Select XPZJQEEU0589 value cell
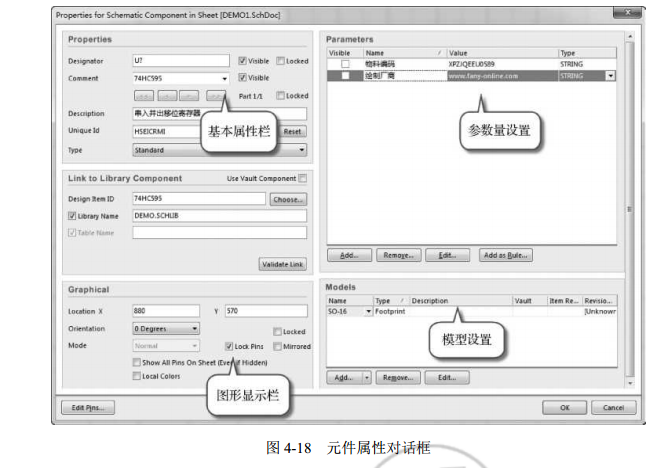This screenshot has width=660, height=468. click(x=502, y=64)
